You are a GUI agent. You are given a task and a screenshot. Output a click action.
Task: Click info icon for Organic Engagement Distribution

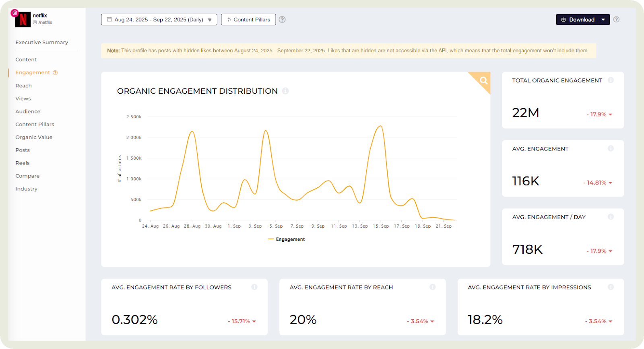click(x=285, y=91)
